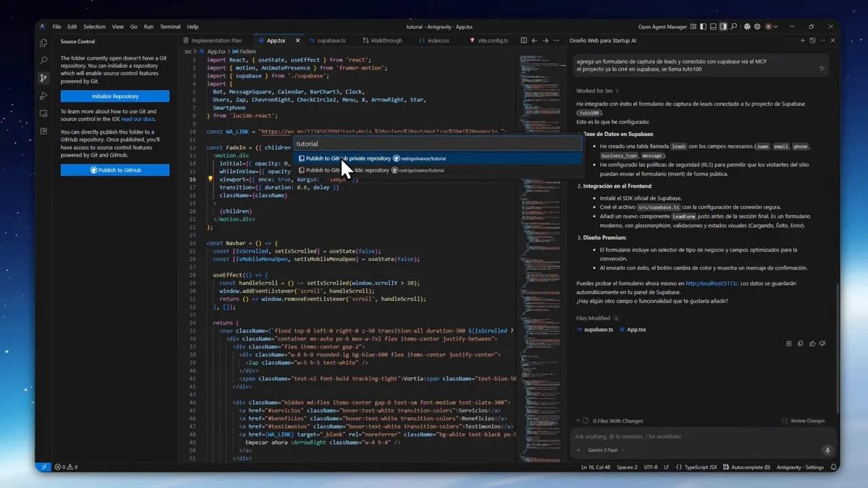Click the thumbs down feedback icon
This screenshot has height=488, width=868.
[x=823, y=344]
